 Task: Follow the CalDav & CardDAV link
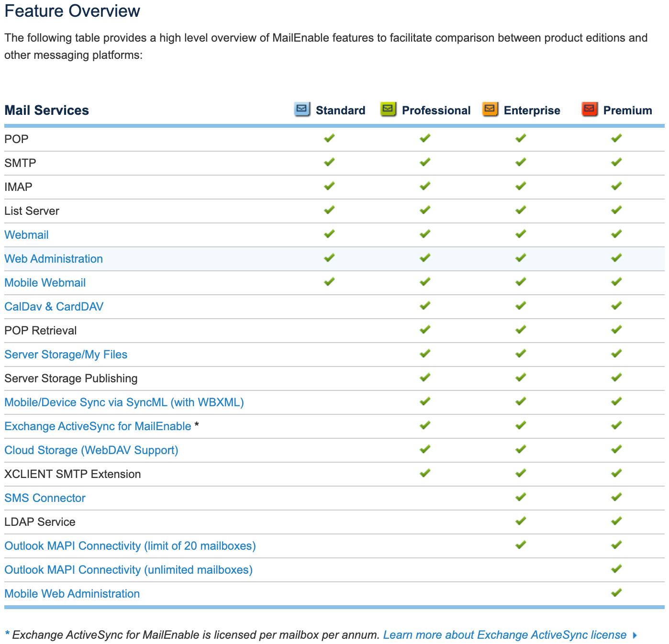[54, 307]
